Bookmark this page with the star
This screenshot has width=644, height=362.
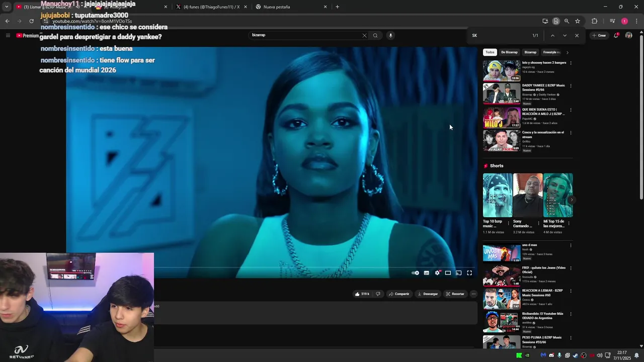tap(578, 21)
